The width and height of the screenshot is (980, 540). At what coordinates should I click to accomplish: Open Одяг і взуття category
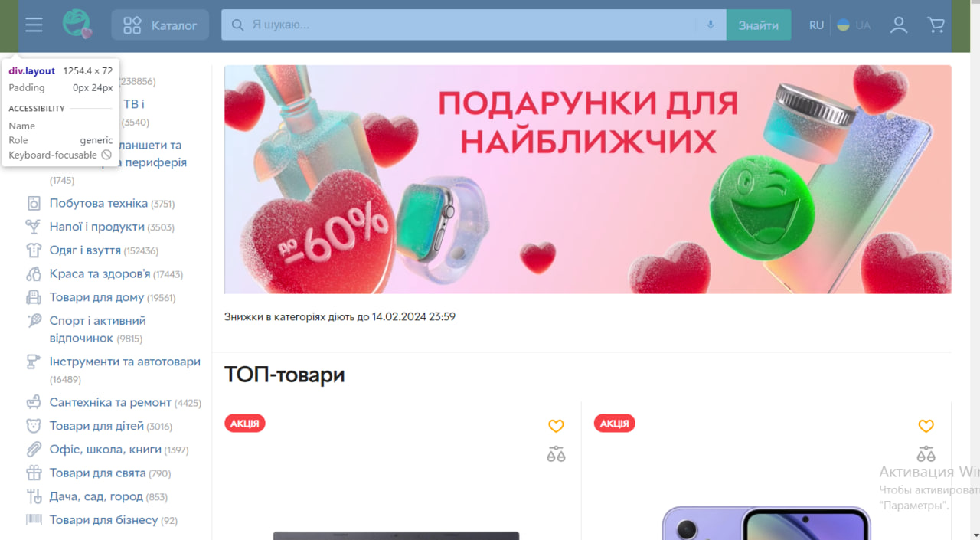tap(85, 250)
